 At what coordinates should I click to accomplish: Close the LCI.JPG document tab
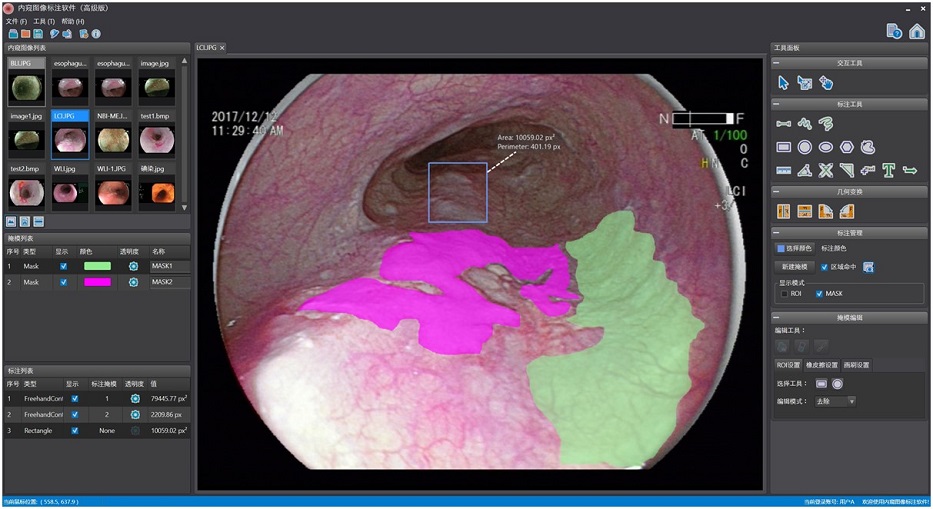(x=222, y=48)
